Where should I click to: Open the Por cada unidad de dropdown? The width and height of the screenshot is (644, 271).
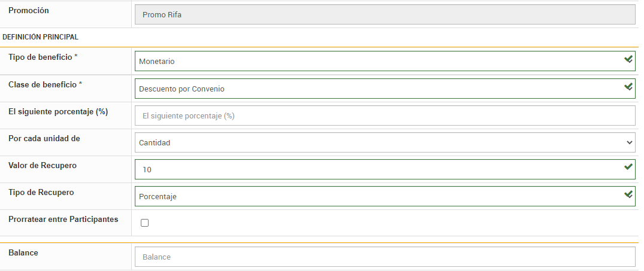pos(383,142)
